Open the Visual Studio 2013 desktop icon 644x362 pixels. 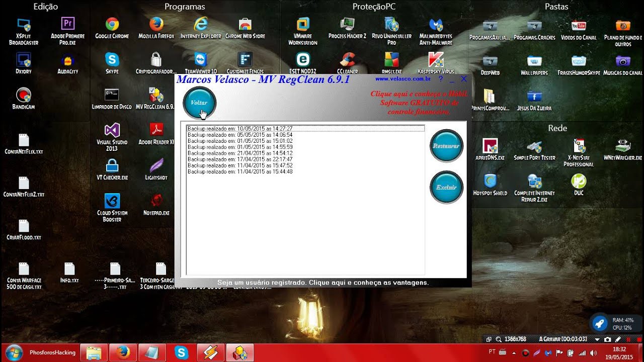coord(112,137)
